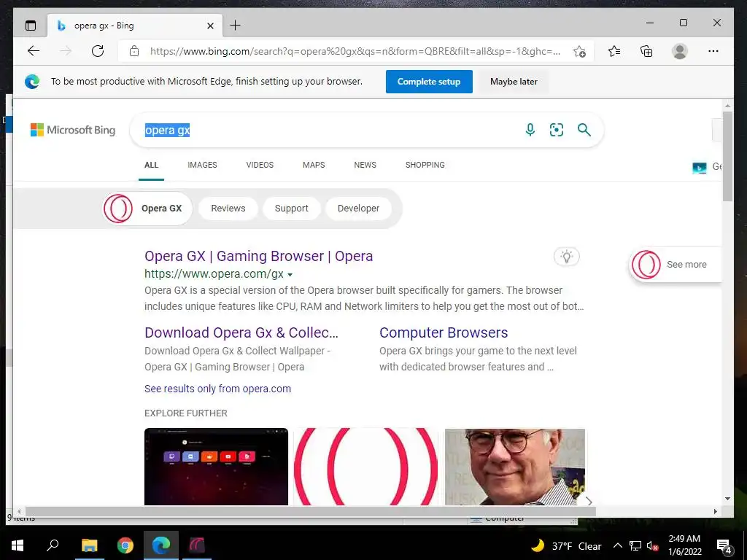The width and height of the screenshot is (747, 560).
Task: Open the Collections icon
Action: [x=646, y=51]
